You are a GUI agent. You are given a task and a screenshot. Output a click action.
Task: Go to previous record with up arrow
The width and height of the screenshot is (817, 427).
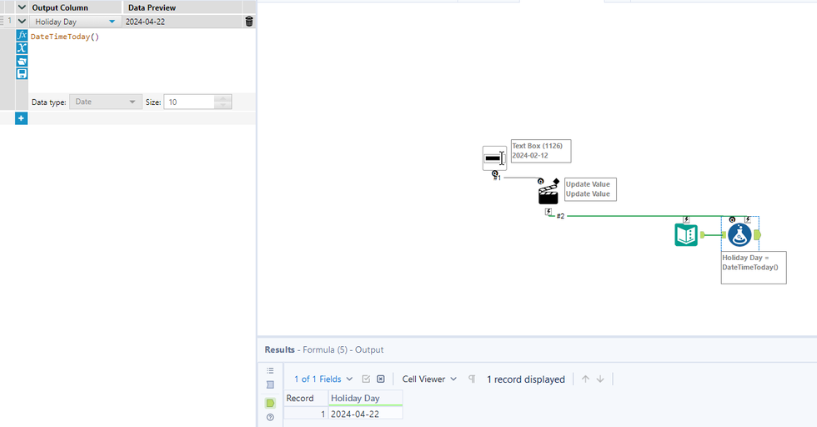point(586,379)
